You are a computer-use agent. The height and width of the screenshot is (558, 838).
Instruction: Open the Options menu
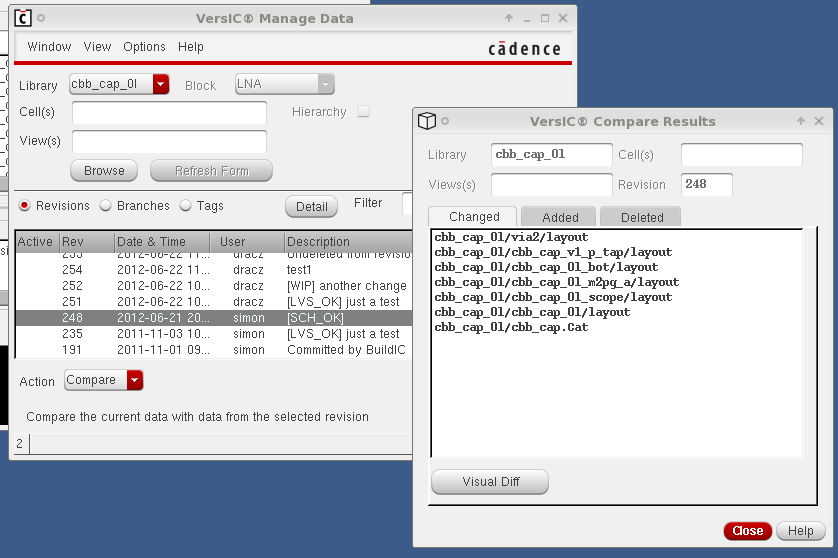[144, 47]
